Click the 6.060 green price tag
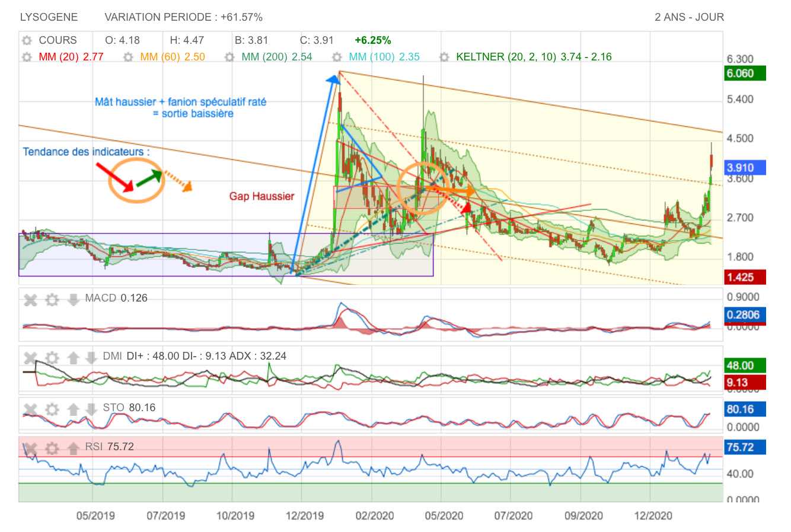 point(745,73)
